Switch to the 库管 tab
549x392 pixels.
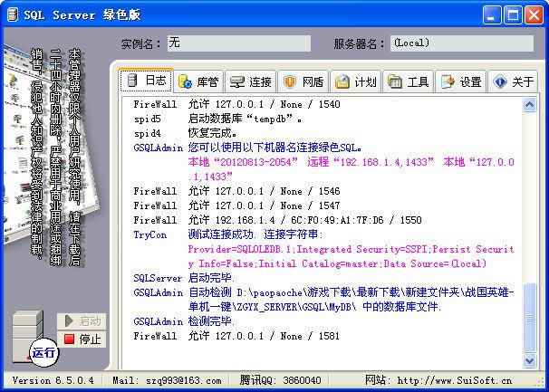197,81
